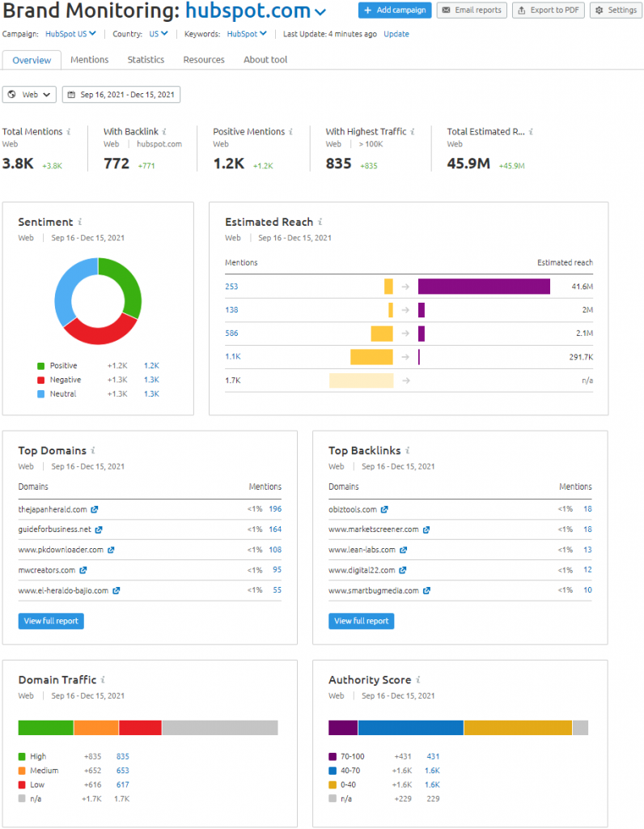Switch to the Overview tab
Screen dimensions: 644x829
pyautogui.click(x=32, y=60)
